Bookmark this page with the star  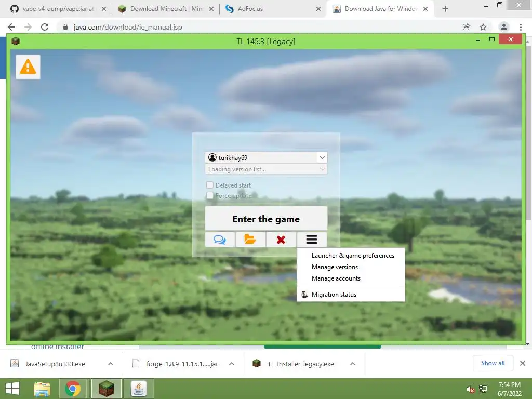click(x=483, y=27)
